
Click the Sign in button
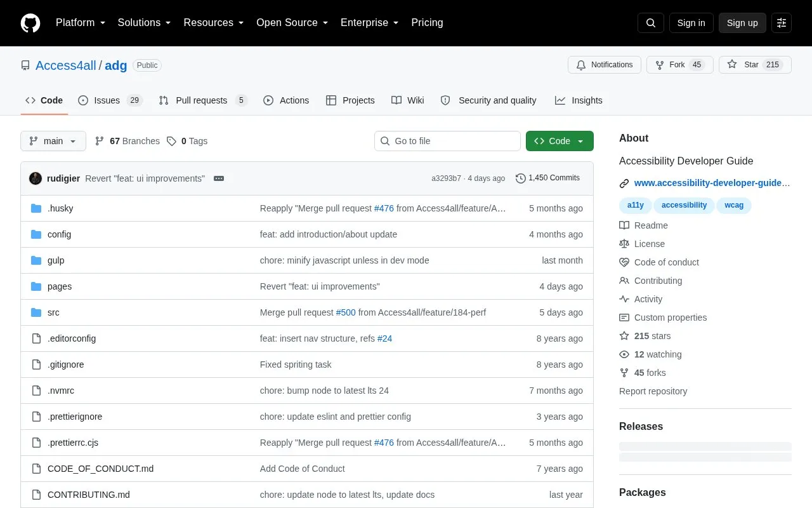tap(691, 23)
